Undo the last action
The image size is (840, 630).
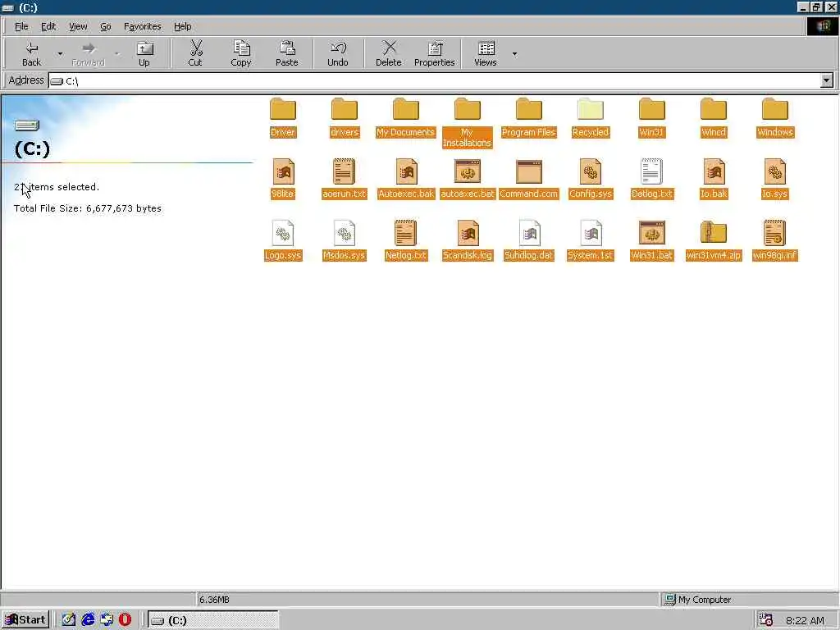pos(337,53)
